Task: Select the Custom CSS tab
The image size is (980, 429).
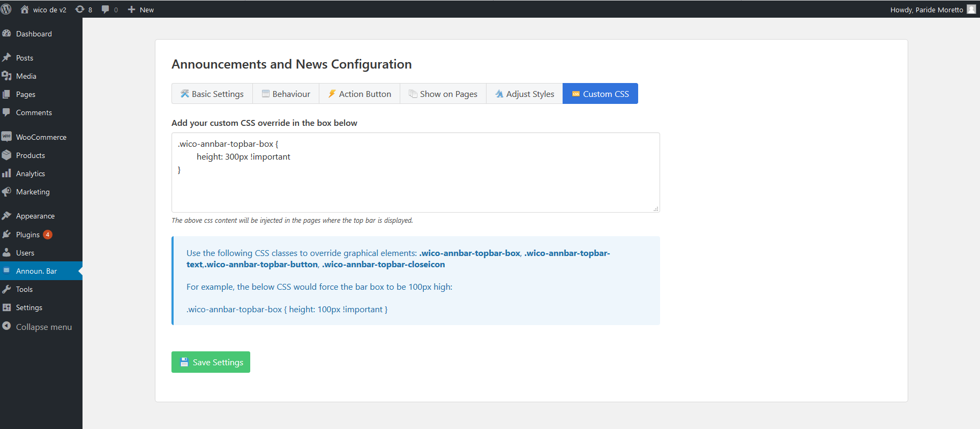Action: point(600,94)
